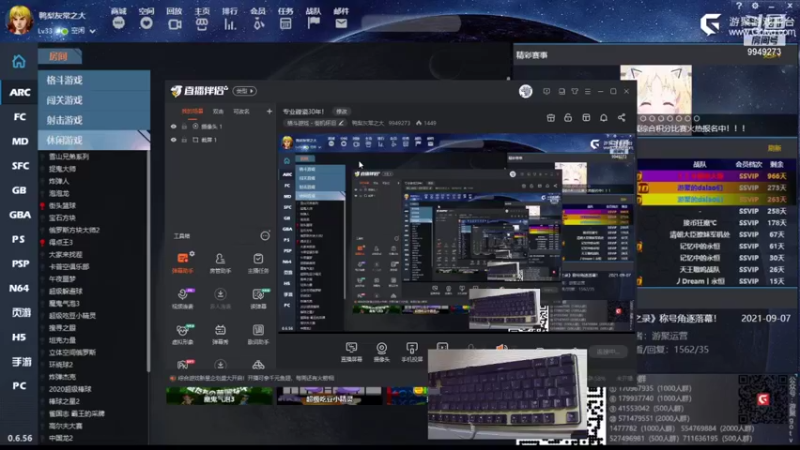Image resolution: width=800 pixels, height=450 pixels.
Task: Open the 排行 ranking chart icon
Action: click(230, 23)
